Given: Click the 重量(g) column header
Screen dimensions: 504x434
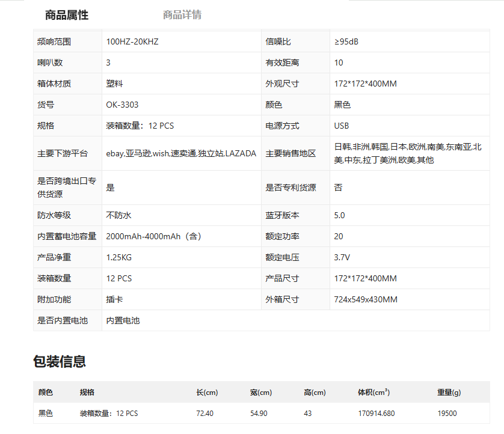Looking at the screenshot, I should pyautogui.click(x=449, y=393).
